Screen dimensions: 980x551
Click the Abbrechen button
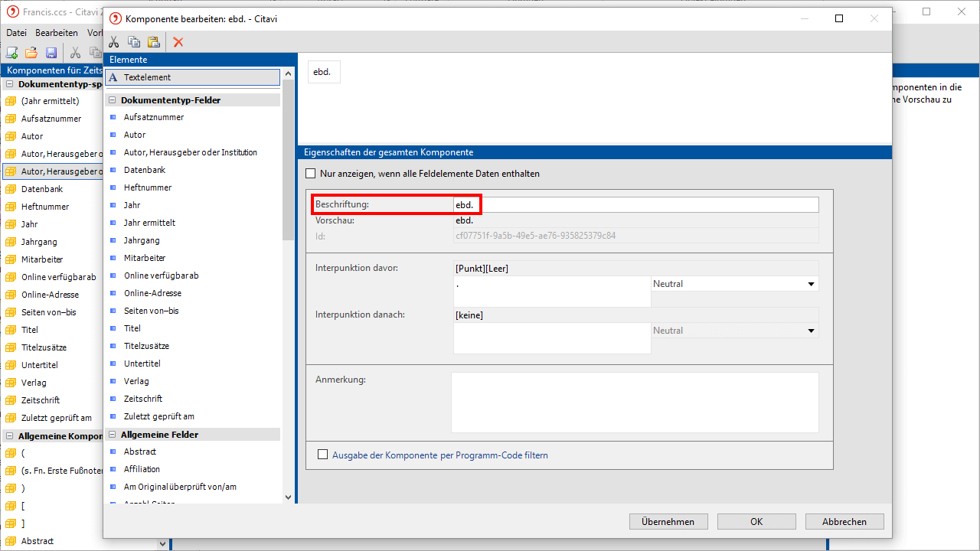pyautogui.click(x=844, y=522)
